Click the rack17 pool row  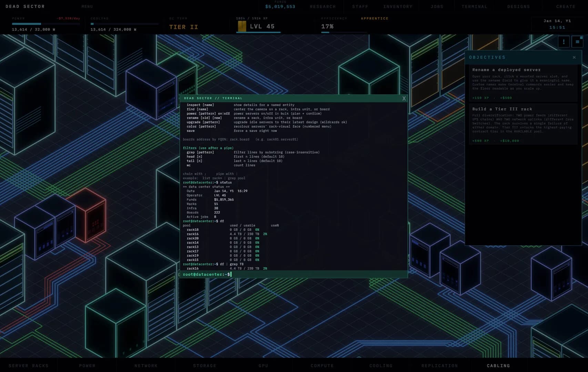[223, 251]
